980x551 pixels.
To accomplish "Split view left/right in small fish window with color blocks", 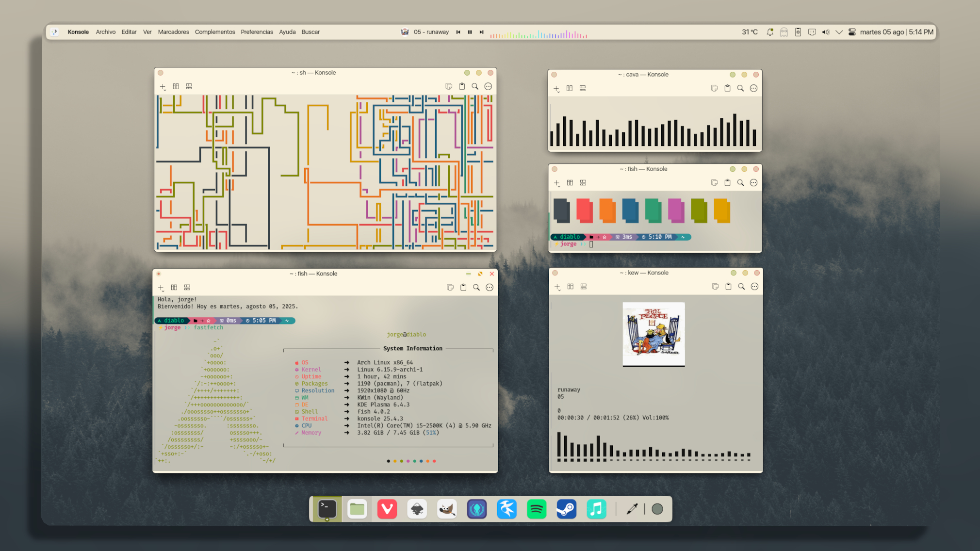I will coord(570,183).
